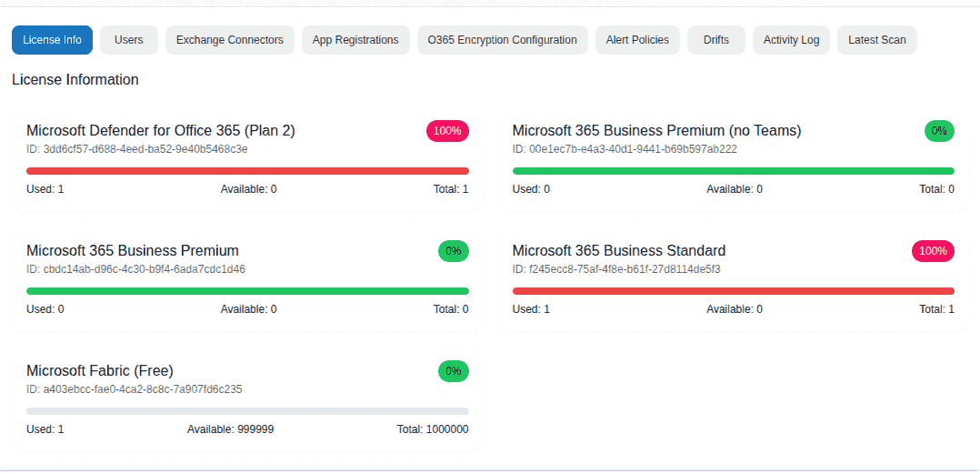Click 'Available: 0' in Business Premium (no Teams) card
Image resolution: width=980 pixels, height=474 pixels.
coord(735,189)
